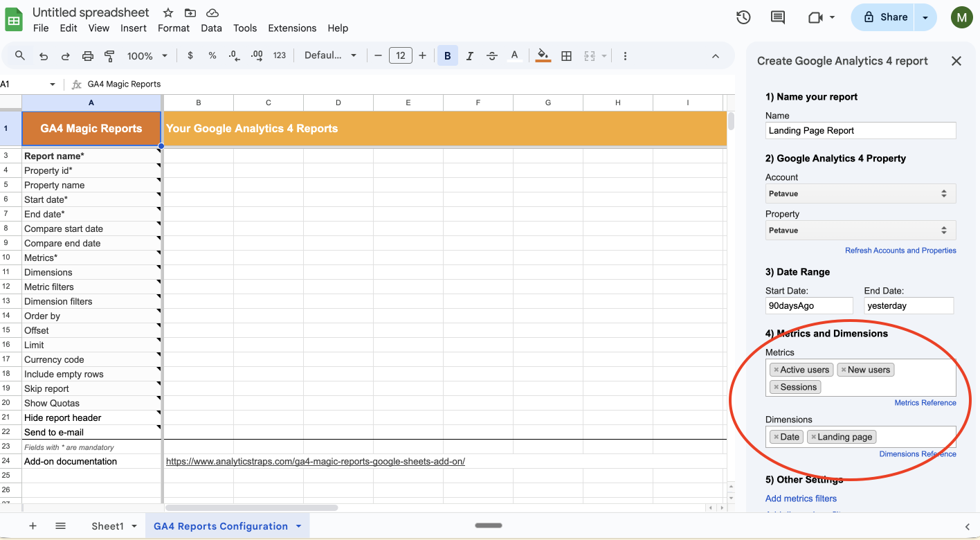Toggle bold formatting button
The width and height of the screenshot is (980, 540).
(x=448, y=56)
